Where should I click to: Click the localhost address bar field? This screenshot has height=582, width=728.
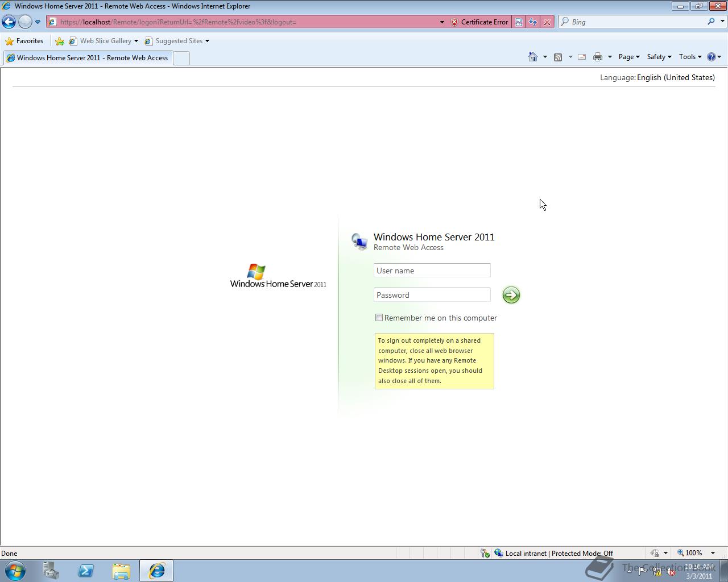tap(245, 22)
